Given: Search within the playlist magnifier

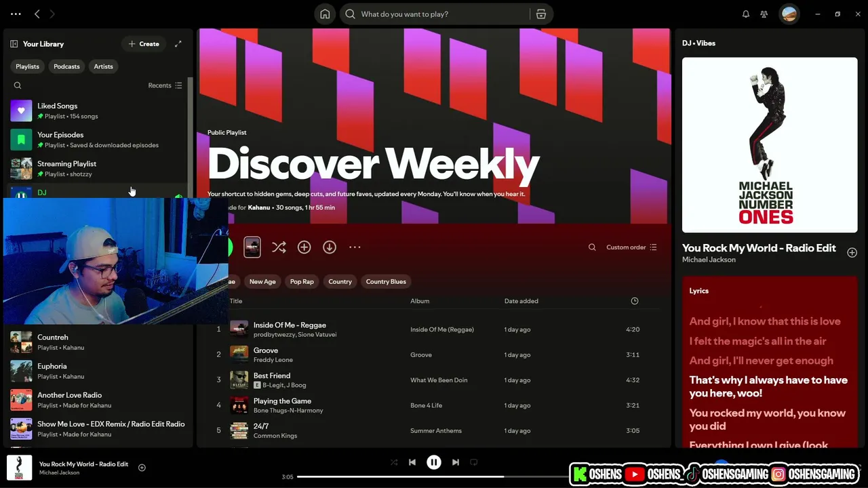Looking at the screenshot, I should [x=592, y=247].
